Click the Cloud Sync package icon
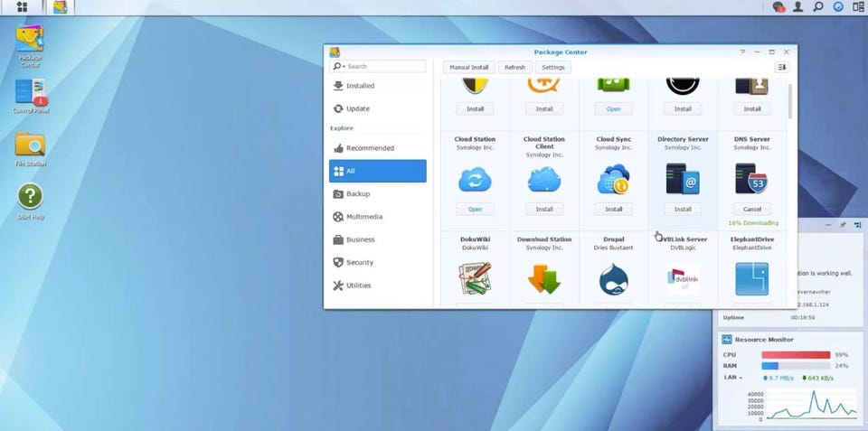This screenshot has width=868, height=431. click(x=613, y=179)
